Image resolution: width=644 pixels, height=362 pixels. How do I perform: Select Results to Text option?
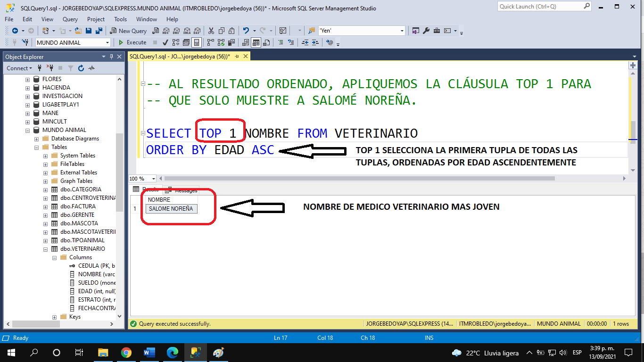pos(246,42)
